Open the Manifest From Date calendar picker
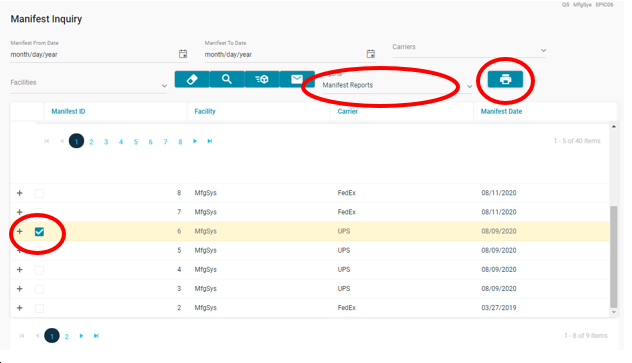Image resolution: width=632 pixels, height=363 pixels. [183, 54]
